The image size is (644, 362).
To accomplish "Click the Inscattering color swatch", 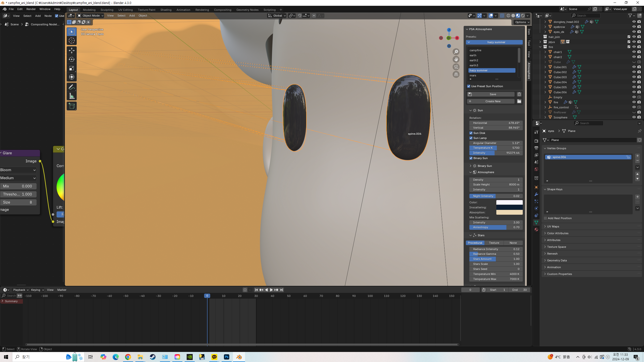I will [509, 207].
